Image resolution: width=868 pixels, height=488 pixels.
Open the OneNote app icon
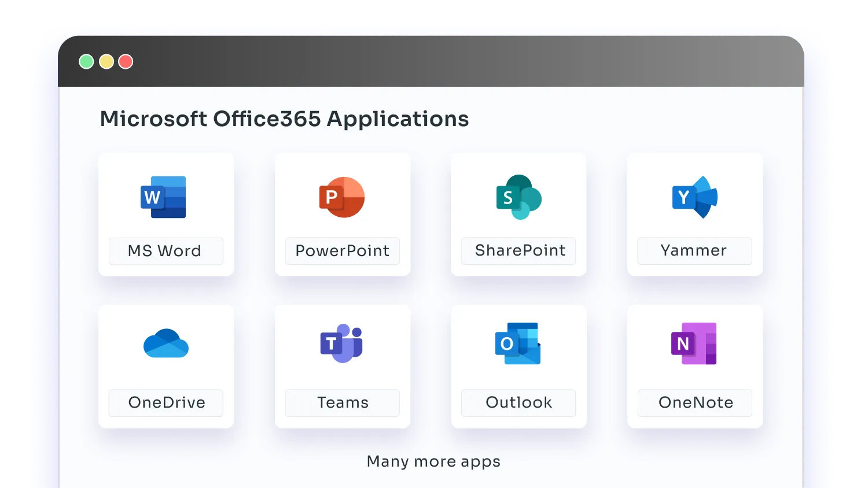click(x=694, y=343)
